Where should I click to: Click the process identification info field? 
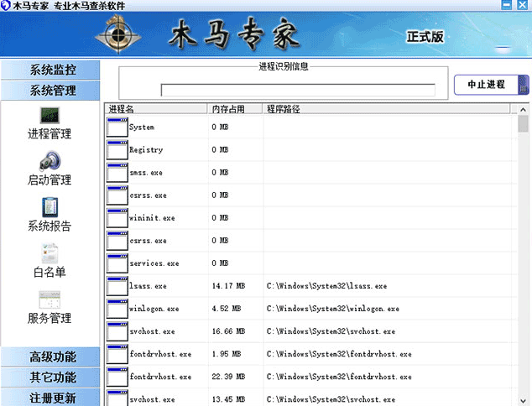coord(298,91)
